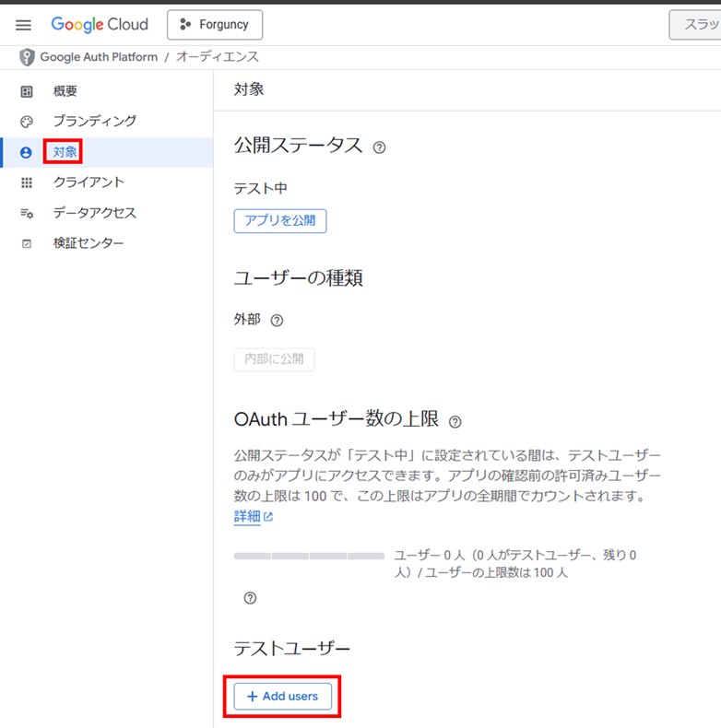Click the 対象 person icon in sidebar

coord(26,152)
